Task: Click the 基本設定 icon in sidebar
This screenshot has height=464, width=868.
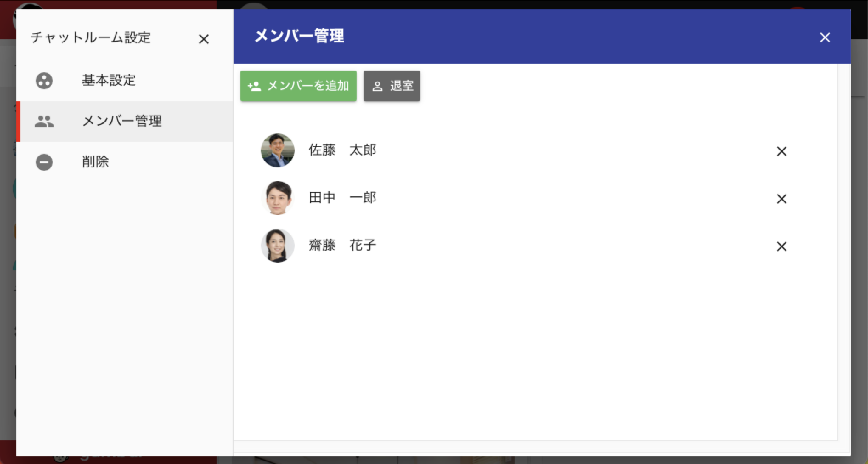Action: click(44, 80)
